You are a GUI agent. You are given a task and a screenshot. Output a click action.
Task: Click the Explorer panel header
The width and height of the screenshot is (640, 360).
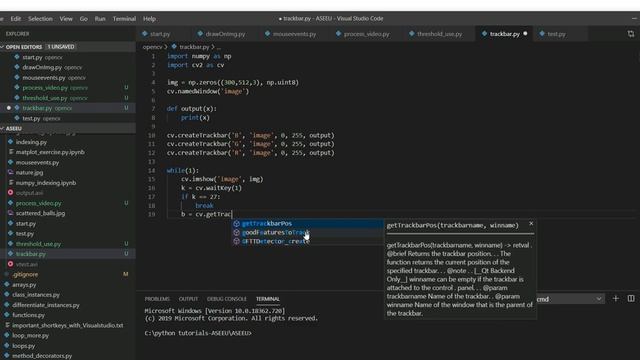click(18, 34)
